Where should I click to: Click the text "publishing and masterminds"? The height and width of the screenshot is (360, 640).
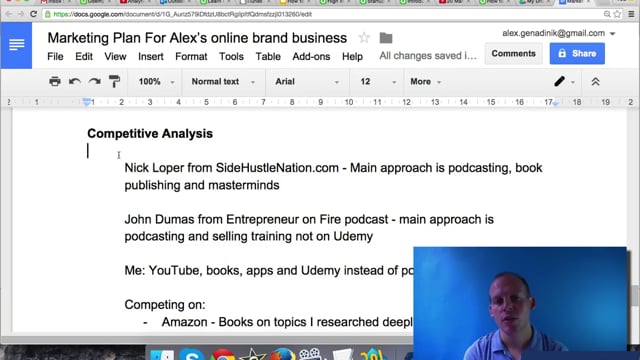(x=202, y=185)
